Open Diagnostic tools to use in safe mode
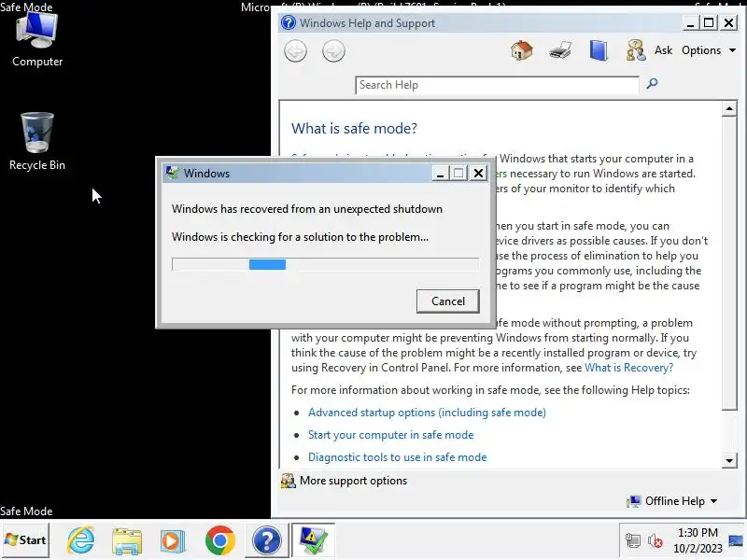This screenshot has height=560, width=747. [x=398, y=457]
